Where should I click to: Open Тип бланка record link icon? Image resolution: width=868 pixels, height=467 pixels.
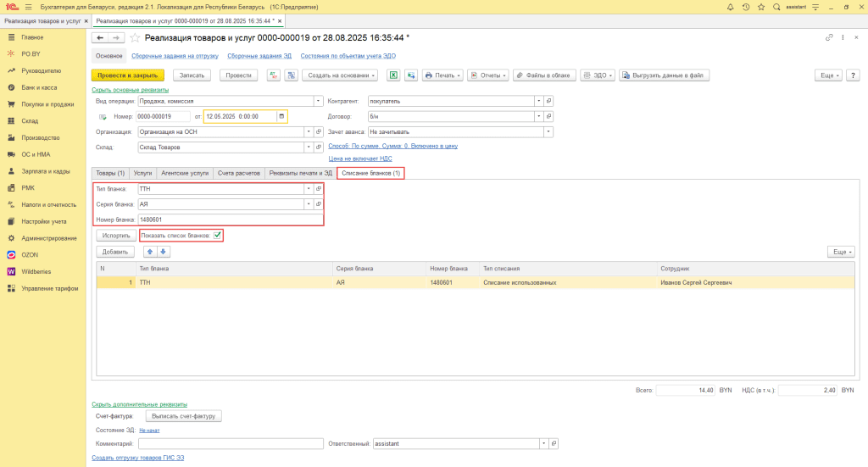pos(319,189)
